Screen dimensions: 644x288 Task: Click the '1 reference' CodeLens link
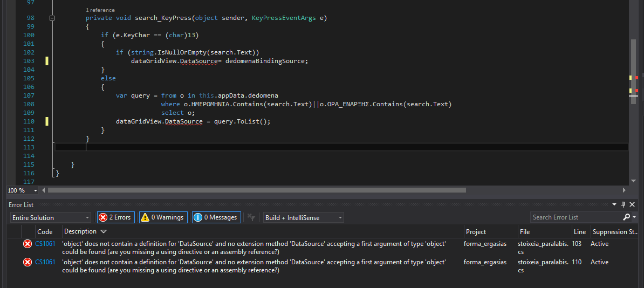100,10
